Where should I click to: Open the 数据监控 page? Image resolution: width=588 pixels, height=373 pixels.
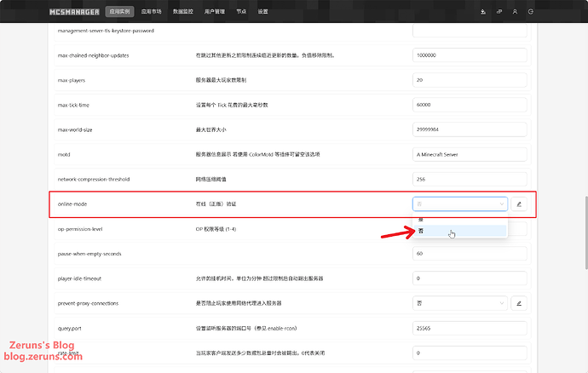click(183, 12)
